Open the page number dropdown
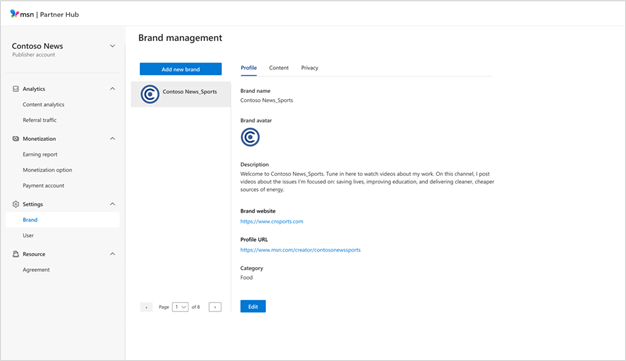This screenshot has height=361, width=626. pos(180,307)
